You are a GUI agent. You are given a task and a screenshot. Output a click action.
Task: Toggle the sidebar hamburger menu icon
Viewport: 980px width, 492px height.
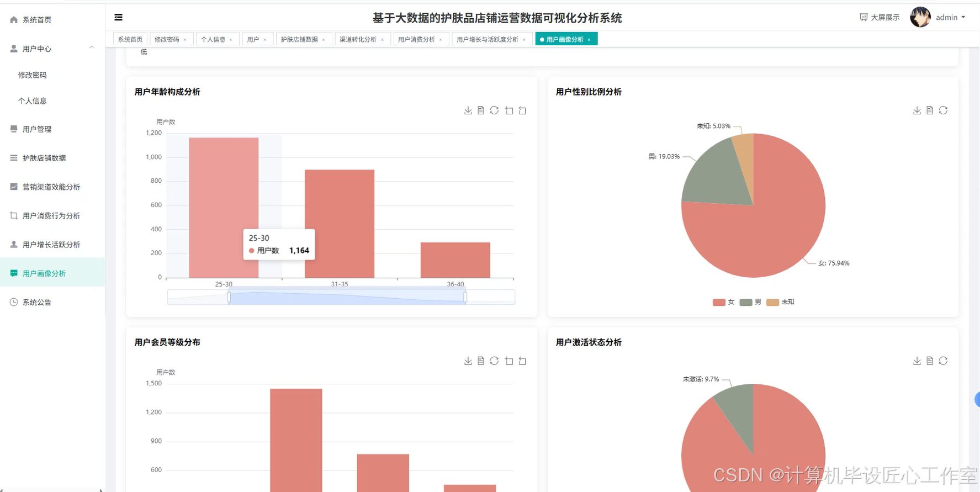pyautogui.click(x=118, y=18)
